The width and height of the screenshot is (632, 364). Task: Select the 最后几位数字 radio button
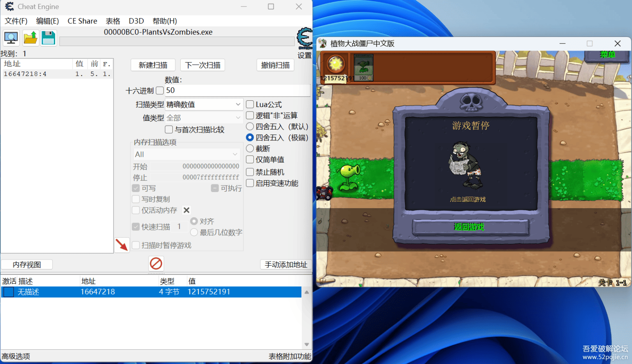pos(194,232)
